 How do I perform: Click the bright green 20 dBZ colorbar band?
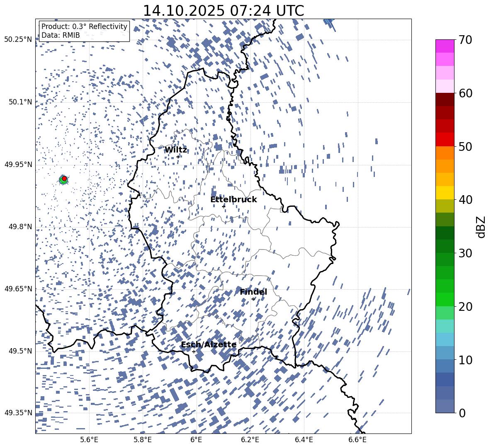coord(445,299)
